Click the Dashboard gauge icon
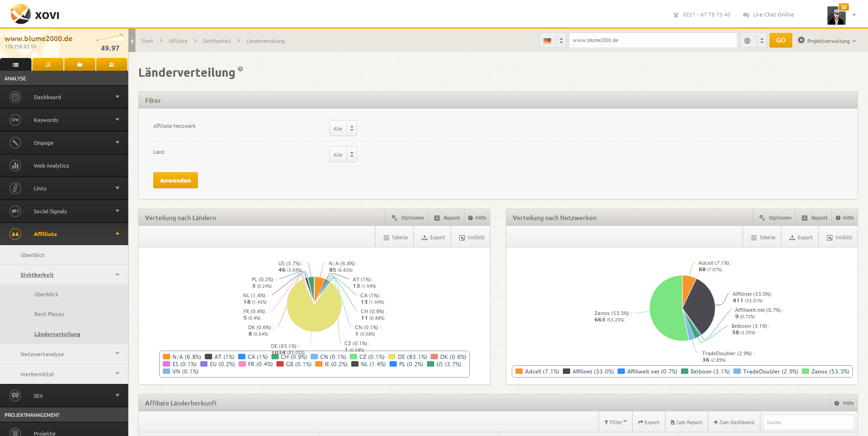The height and width of the screenshot is (436, 868). [x=16, y=97]
